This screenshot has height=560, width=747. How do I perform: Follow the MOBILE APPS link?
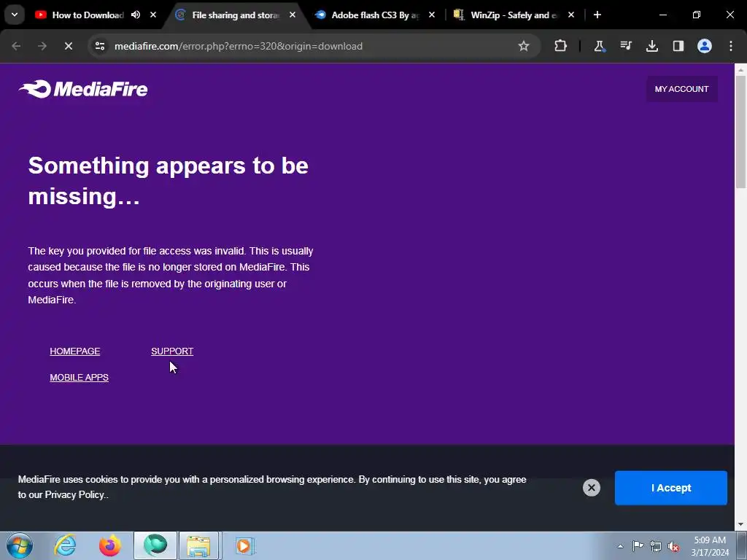[x=79, y=378]
